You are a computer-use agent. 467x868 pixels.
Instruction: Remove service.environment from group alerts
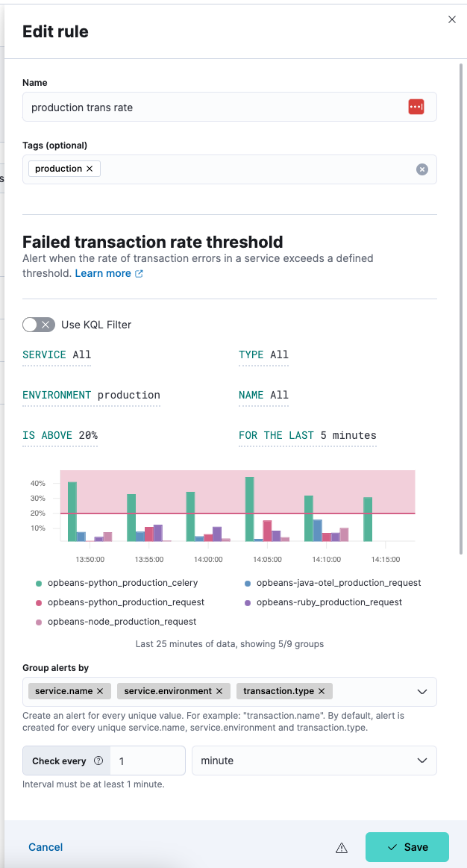[x=219, y=691]
